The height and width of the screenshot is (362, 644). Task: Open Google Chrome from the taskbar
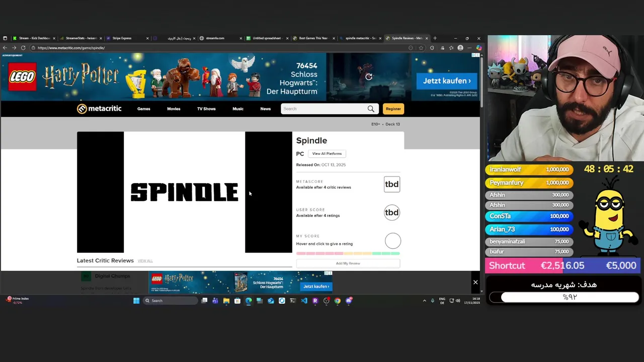click(x=337, y=301)
